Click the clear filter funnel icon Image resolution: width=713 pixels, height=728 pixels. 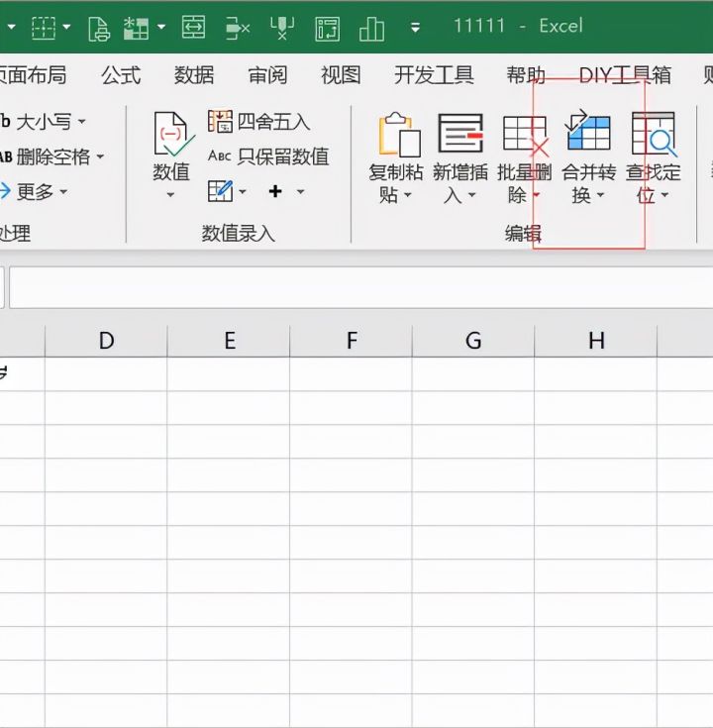[282, 28]
